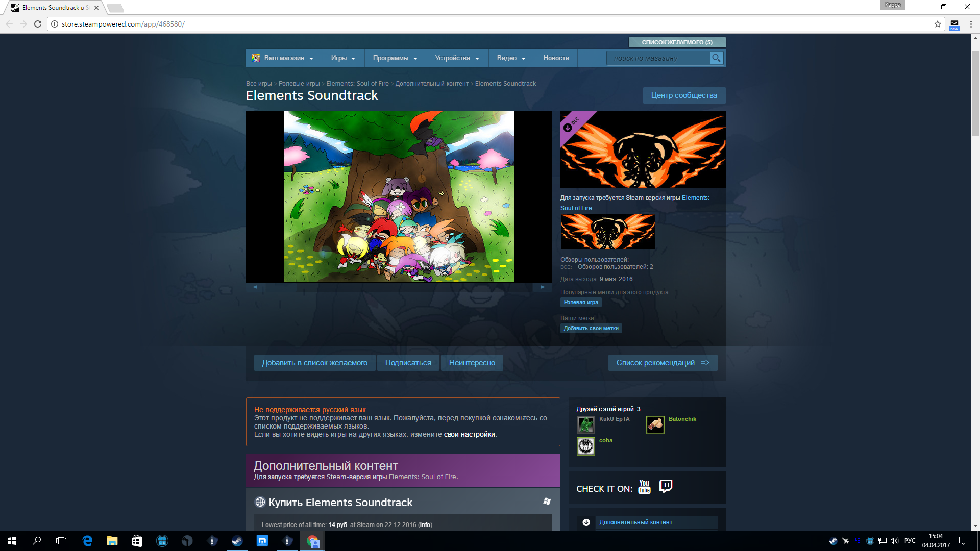980x551 pixels.
Task: Click the page vertical scrollbar thumb
Action: 975,93
